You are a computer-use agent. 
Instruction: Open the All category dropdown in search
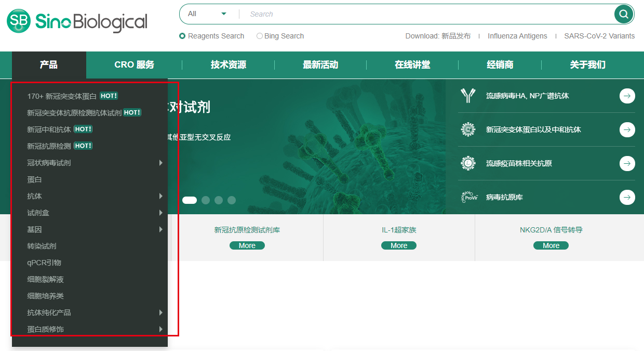(208, 14)
